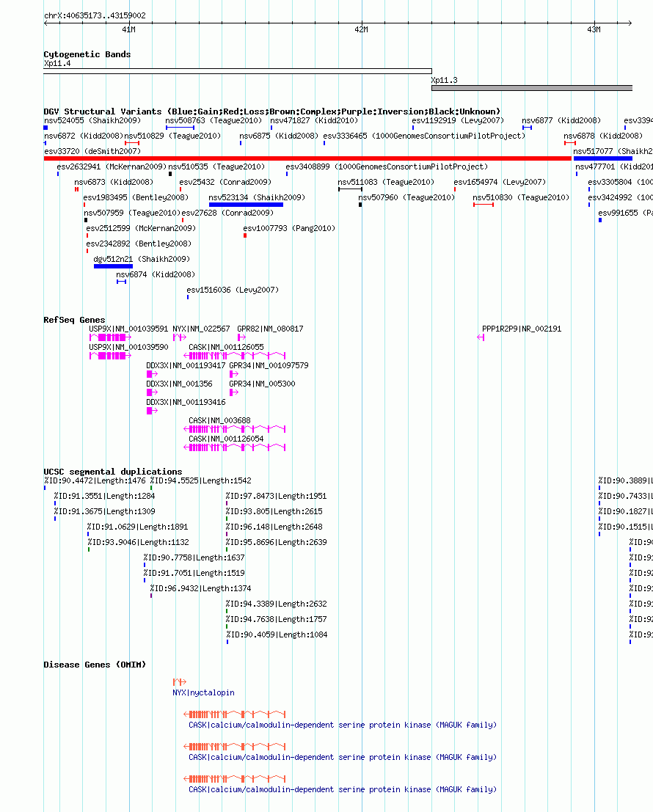Click the Disease Genes (OMIM) track title
653x812 pixels.
point(95,665)
